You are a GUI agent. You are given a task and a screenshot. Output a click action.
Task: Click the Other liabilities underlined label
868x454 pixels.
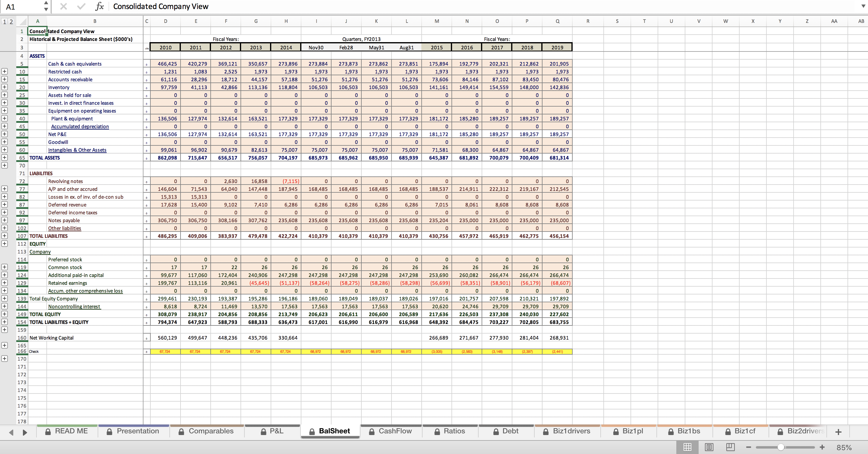(x=64, y=228)
